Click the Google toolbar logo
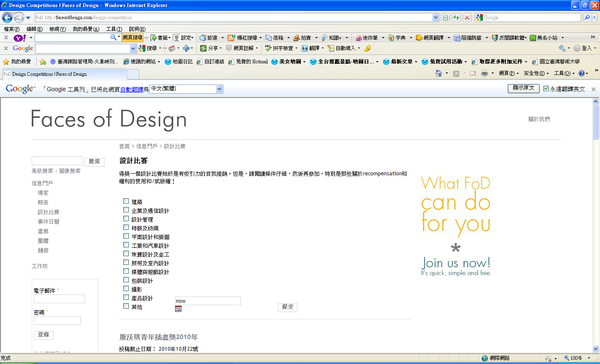The height and width of the screenshot is (364, 600). (x=23, y=48)
